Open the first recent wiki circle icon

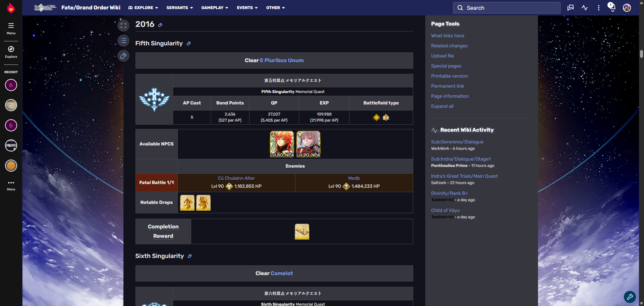coord(11,85)
